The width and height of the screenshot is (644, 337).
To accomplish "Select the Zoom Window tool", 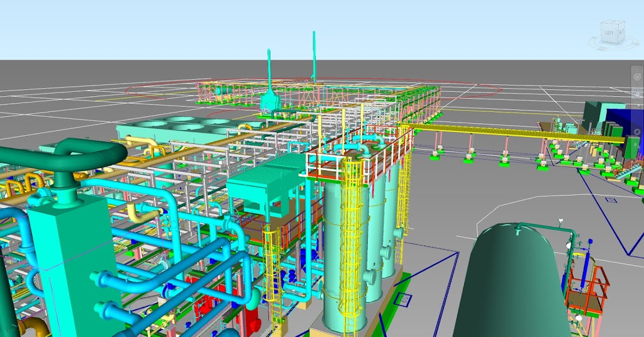I will 638,103.
